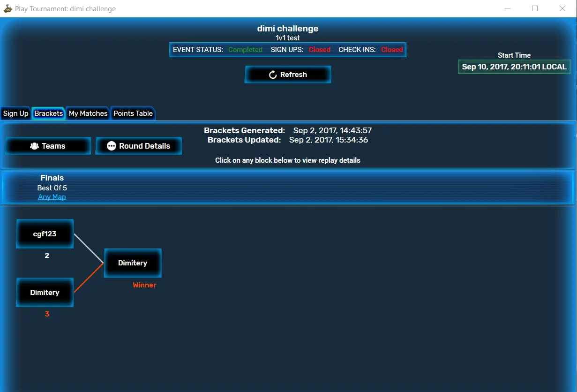Click the dimi challenge title heading
Viewport: 577px width, 392px height.
click(x=288, y=29)
